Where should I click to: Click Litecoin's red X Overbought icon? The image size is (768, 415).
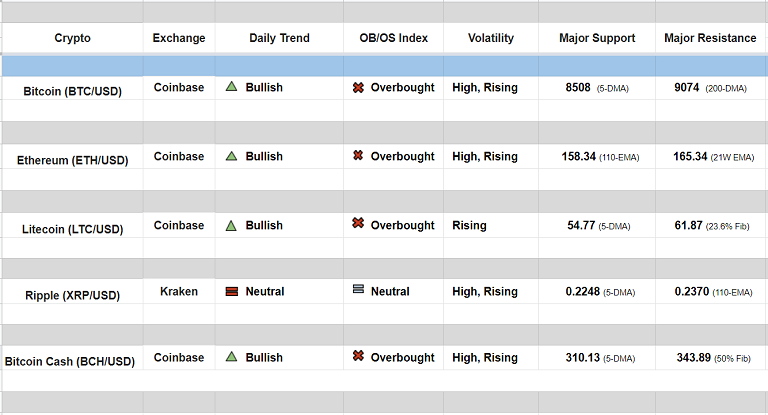coord(358,224)
